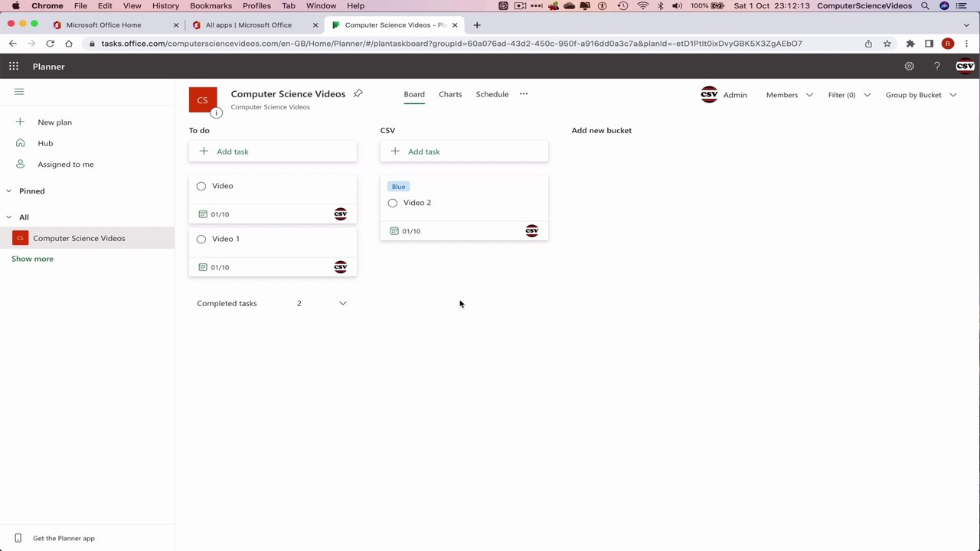Open Profiles menu in menu bar
This screenshot has height=551, width=980.
(256, 5)
